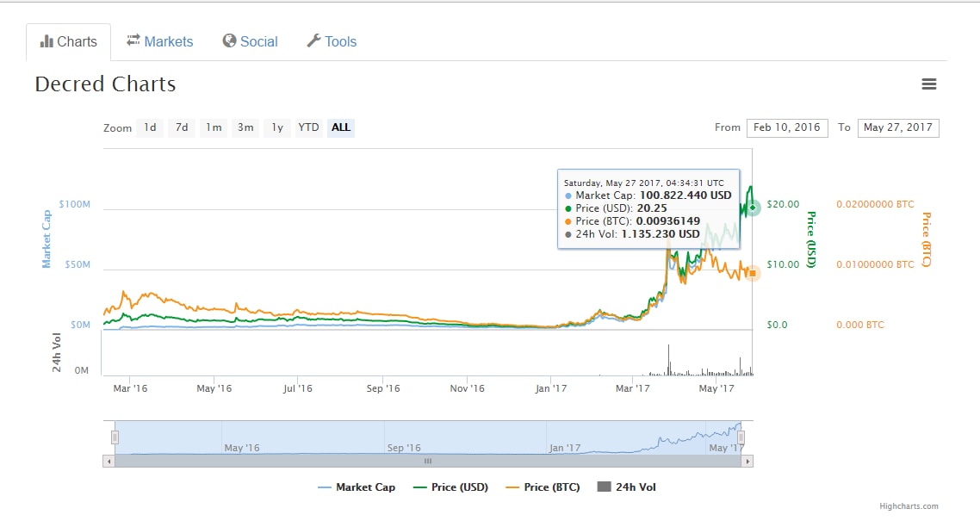Click the Nov '16 x-axis label
Image resolution: width=980 pixels, height=527 pixels.
tap(467, 388)
